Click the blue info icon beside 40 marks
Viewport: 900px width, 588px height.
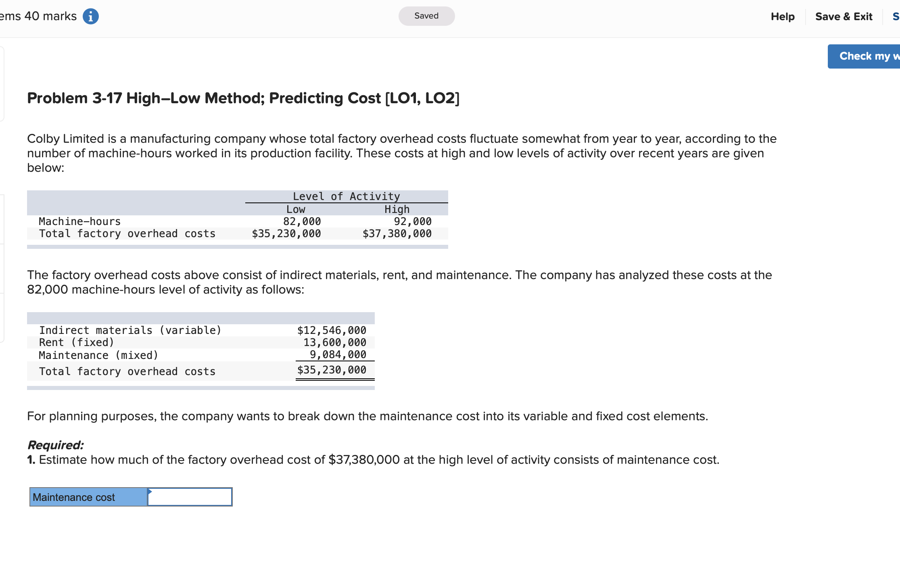(90, 17)
